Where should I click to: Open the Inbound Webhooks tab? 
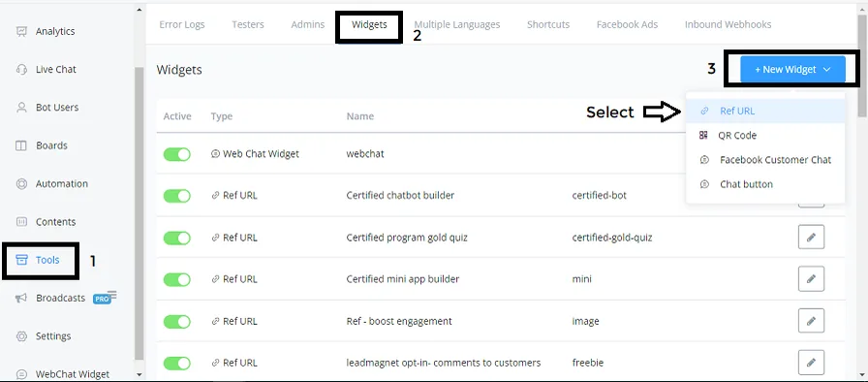click(x=728, y=24)
